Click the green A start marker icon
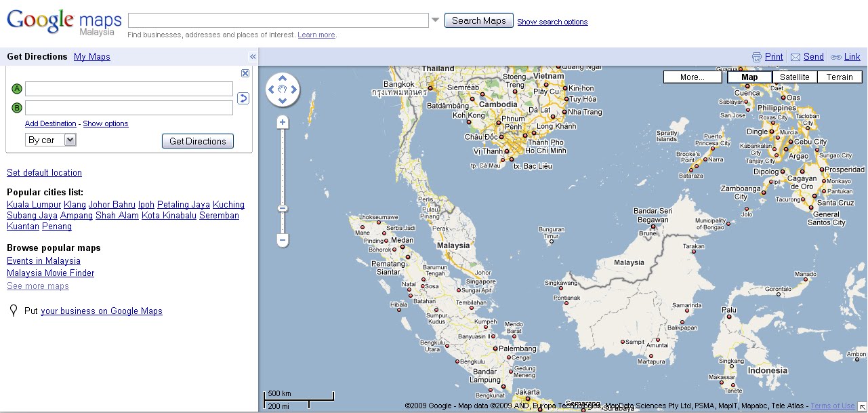Screen dimensions: 868x413 (17, 89)
